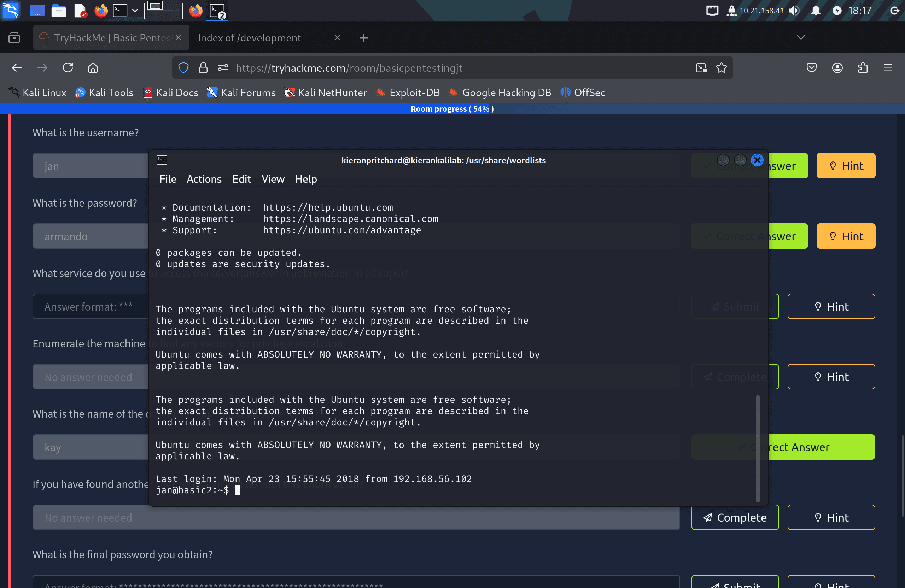Go back one page
The width and height of the screenshot is (905, 588).
[17, 68]
